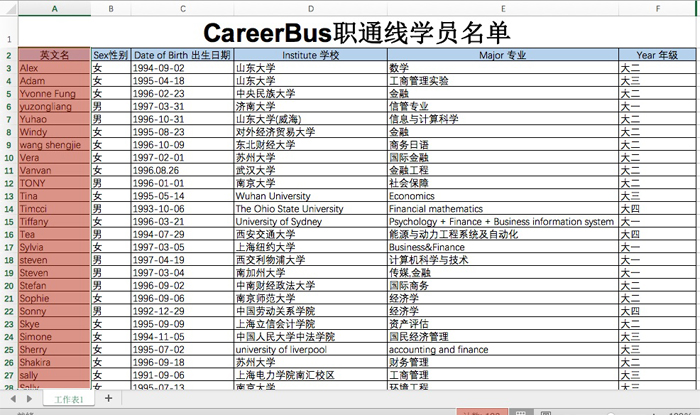Screen dimensions: 700x415
Task: Click the name cell yuzongliang
Action: click(54, 106)
